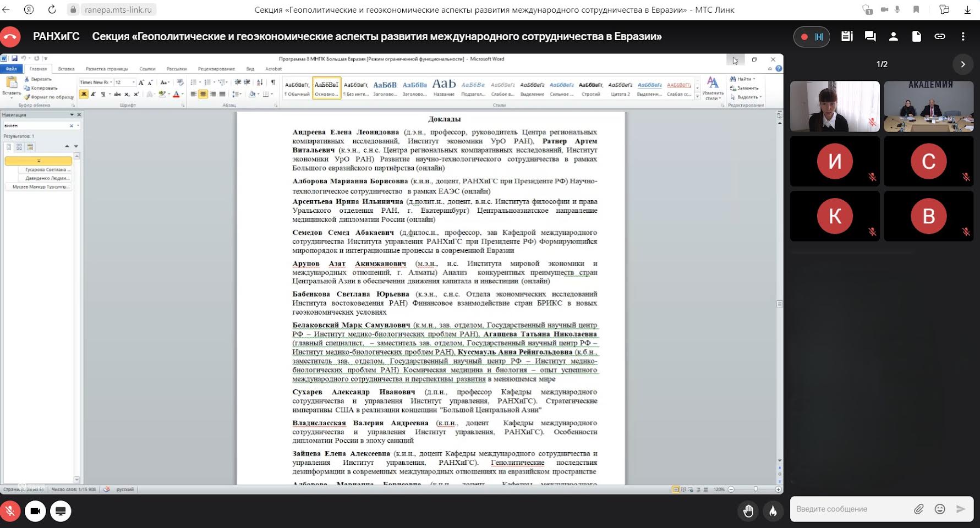
Task: Open the notes icon in the header
Action: pyautogui.click(x=847, y=36)
